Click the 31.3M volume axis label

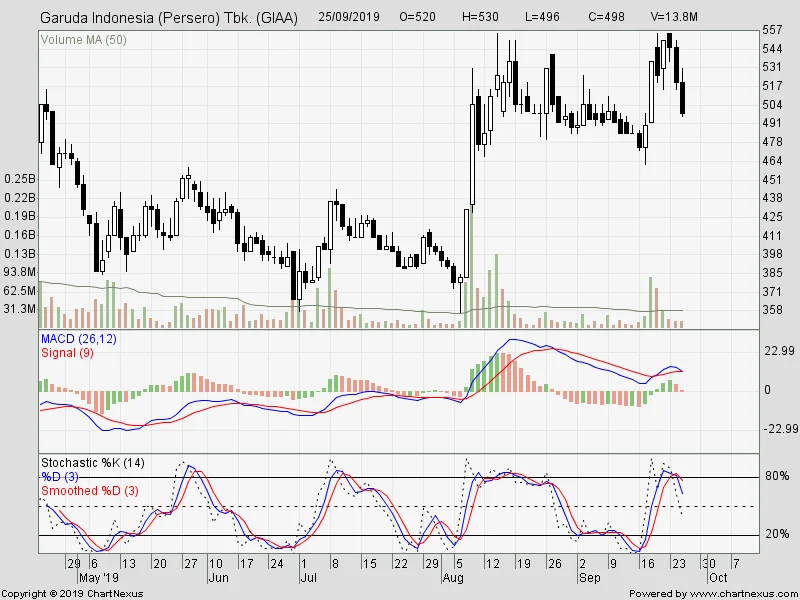click(x=20, y=309)
